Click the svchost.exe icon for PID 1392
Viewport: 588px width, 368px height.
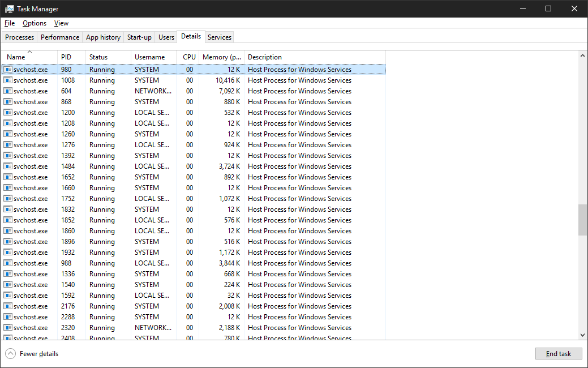click(x=8, y=155)
